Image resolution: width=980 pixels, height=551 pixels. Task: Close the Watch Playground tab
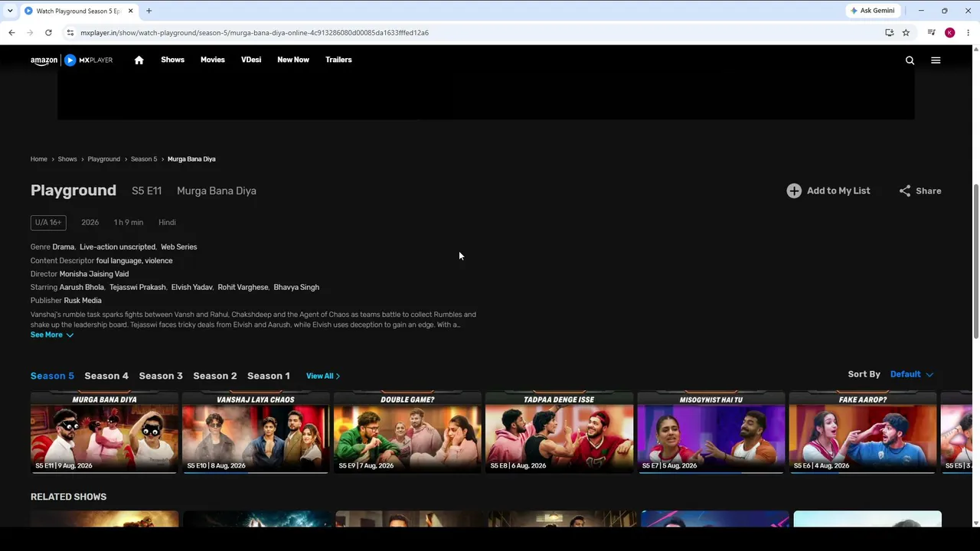[130, 11]
